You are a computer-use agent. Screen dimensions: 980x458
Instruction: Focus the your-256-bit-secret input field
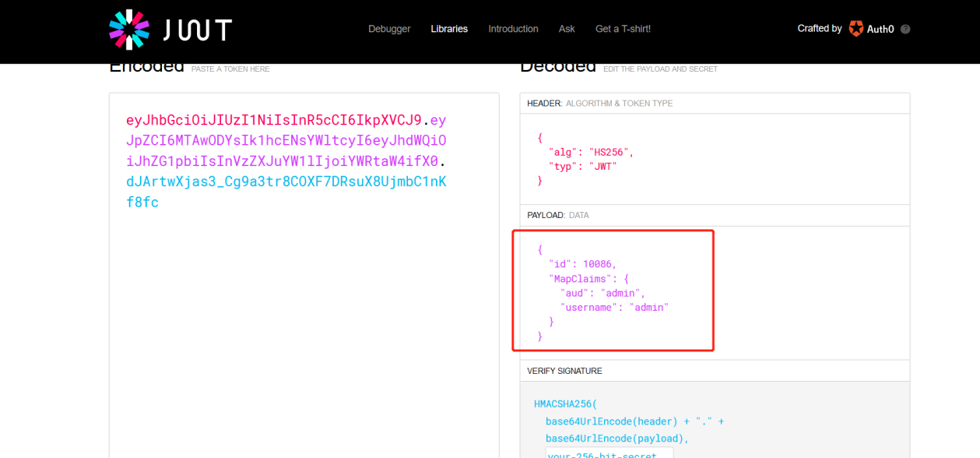click(609, 453)
